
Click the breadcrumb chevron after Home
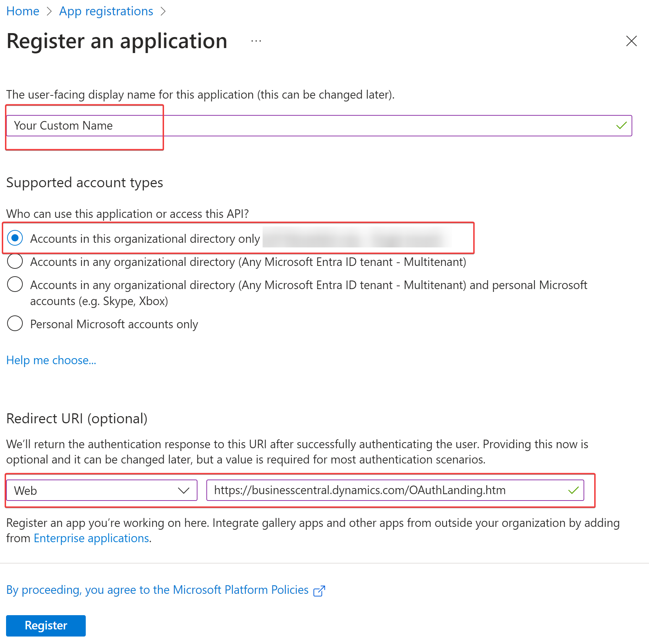pyautogui.click(x=49, y=11)
